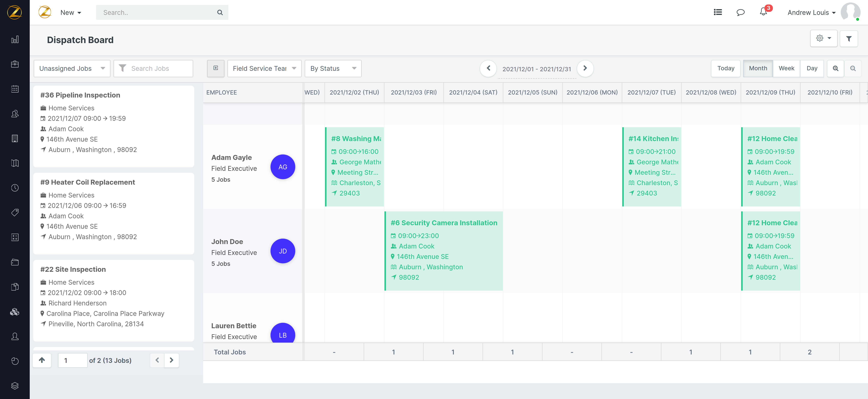Go to next month with right arrow
The height and width of the screenshot is (399, 868).
coord(585,68)
